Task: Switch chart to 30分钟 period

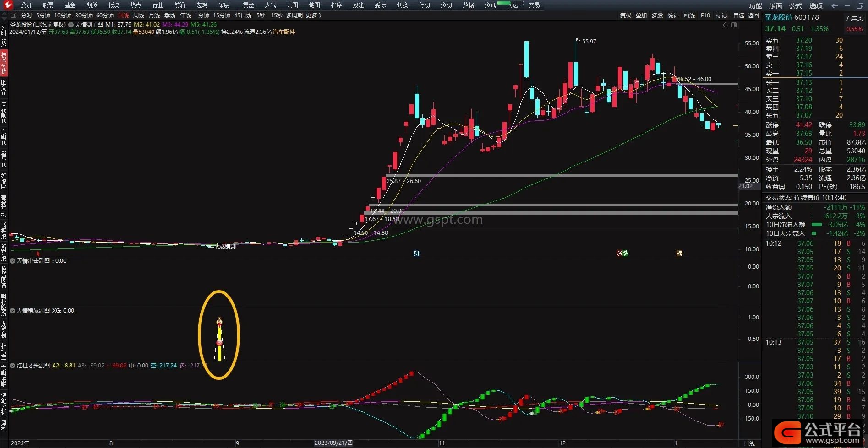Action: click(x=84, y=16)
